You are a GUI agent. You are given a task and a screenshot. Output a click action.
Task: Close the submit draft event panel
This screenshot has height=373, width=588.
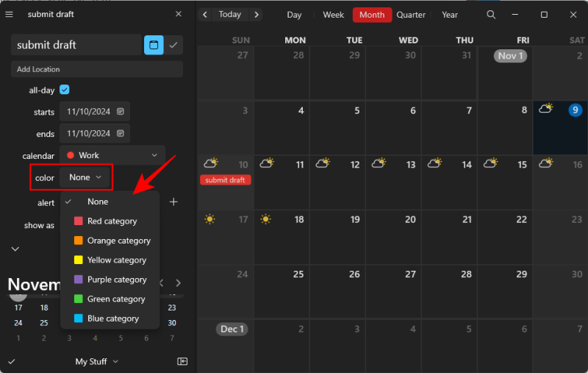coord(179,14)
